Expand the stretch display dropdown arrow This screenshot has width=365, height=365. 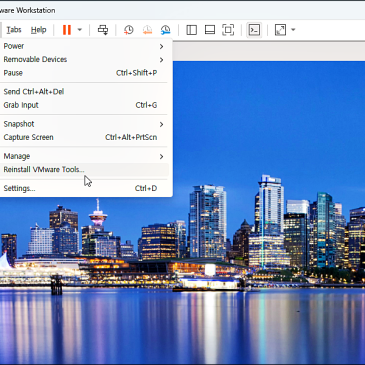293,30
